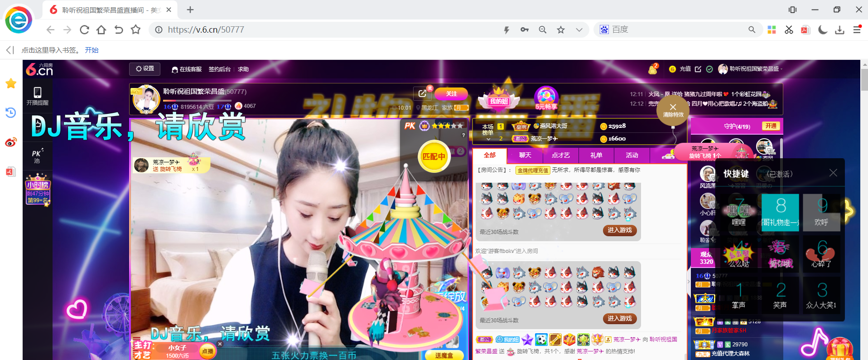The height and width of the screenshot is (360, 868).
Task: Select shortcut 3 众人大笑 sound
Action: [821, 295]
